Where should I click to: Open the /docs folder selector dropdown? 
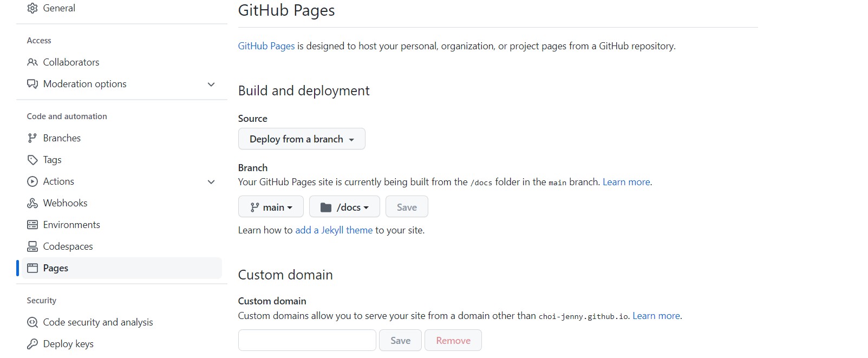pyautogui.click(x=344, y=207)
